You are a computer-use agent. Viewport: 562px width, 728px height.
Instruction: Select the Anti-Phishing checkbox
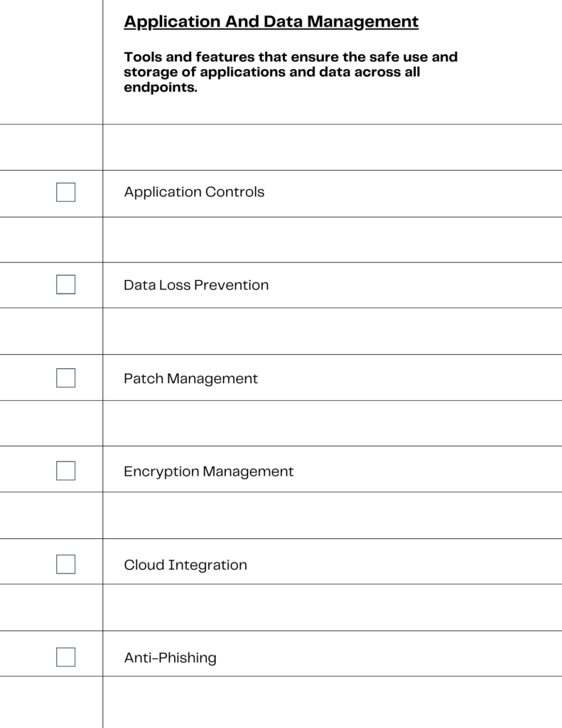[x=66, y=657]
